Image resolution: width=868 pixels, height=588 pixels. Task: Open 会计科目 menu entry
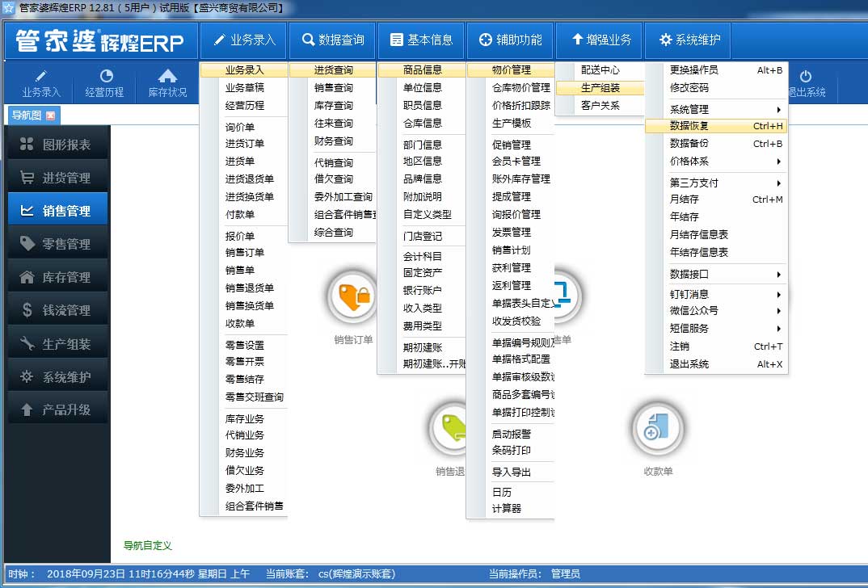click(422, 257)
